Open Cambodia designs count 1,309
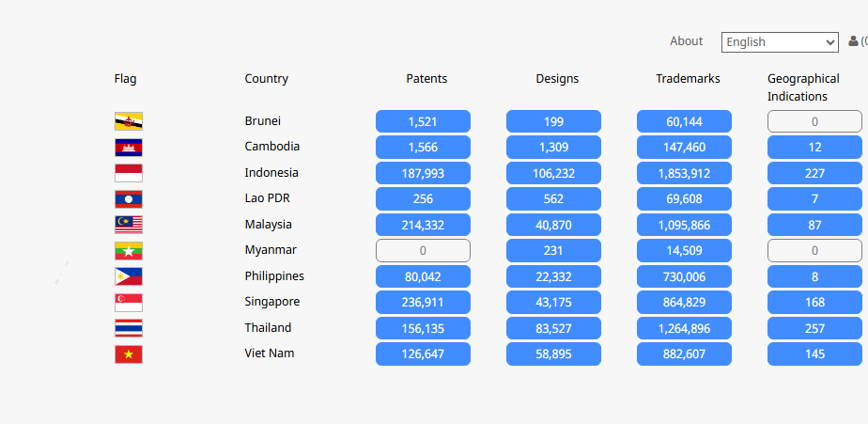868x424 pixels. [553, 148]
